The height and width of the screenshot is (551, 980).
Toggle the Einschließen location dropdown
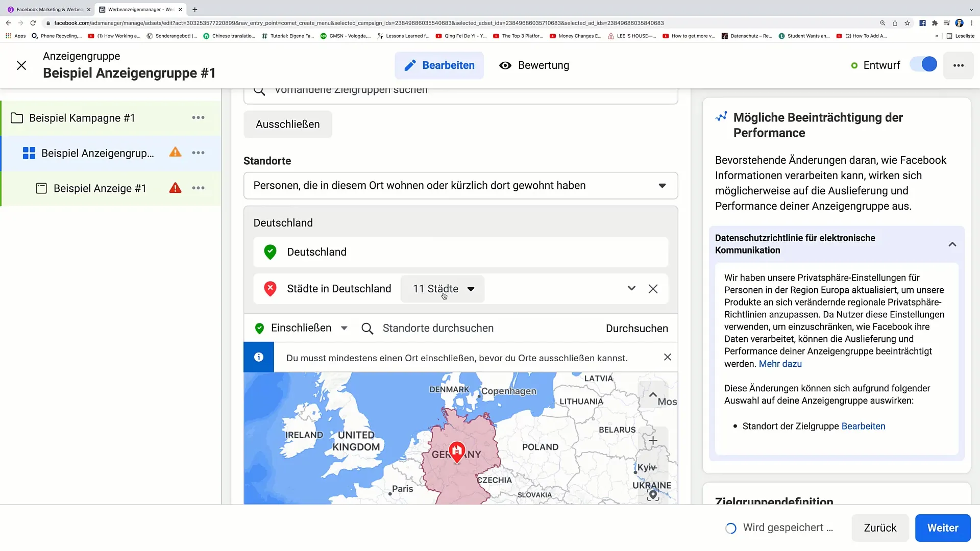[x=344, y=329]
